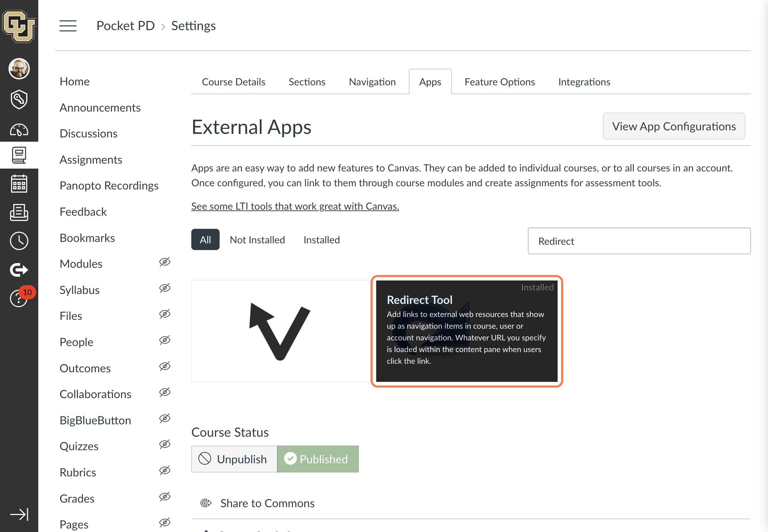
Task: Click the Share to Commons link
Action: pyautogui.click(x=267, y=503)
